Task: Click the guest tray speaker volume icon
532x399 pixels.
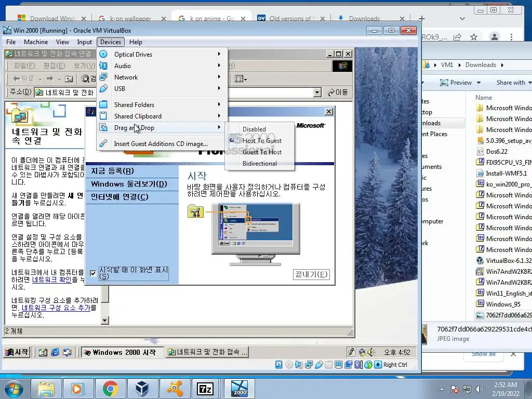Action: coord(371,353)
